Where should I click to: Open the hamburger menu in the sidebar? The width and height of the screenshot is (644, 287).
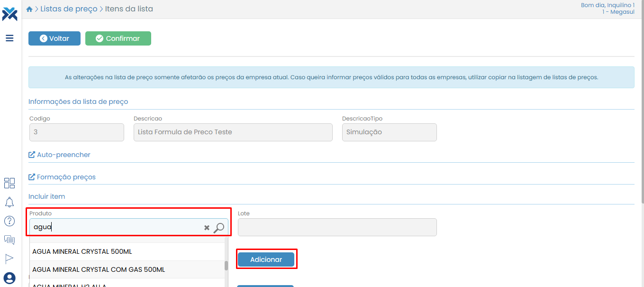[9, 38]
